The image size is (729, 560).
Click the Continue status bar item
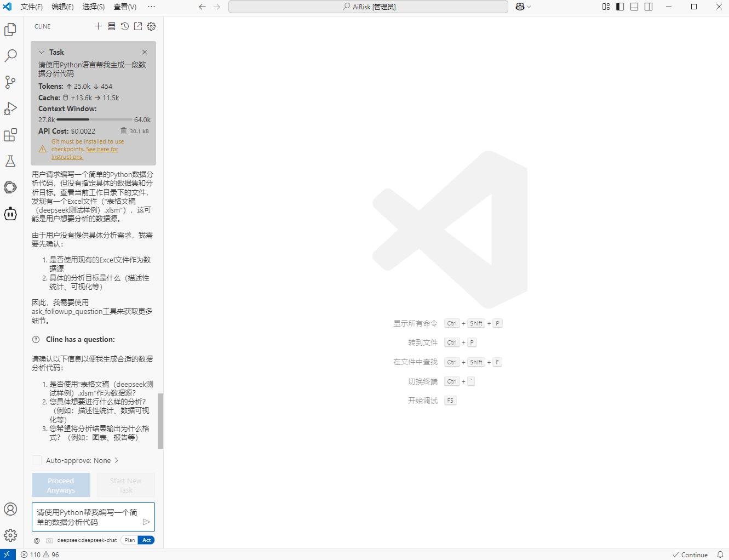pyautogui.click(x=690, y=555)
